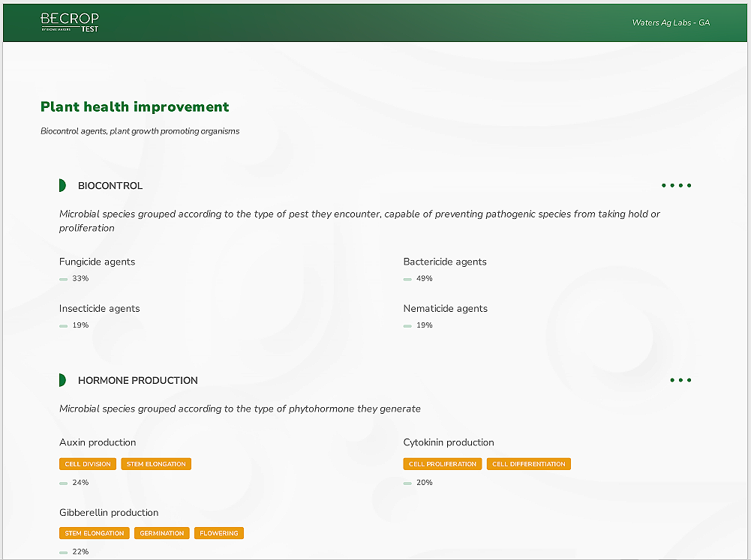
Task: Click the Gibberellin production 22% bar indicator
Action: [63, 553]
